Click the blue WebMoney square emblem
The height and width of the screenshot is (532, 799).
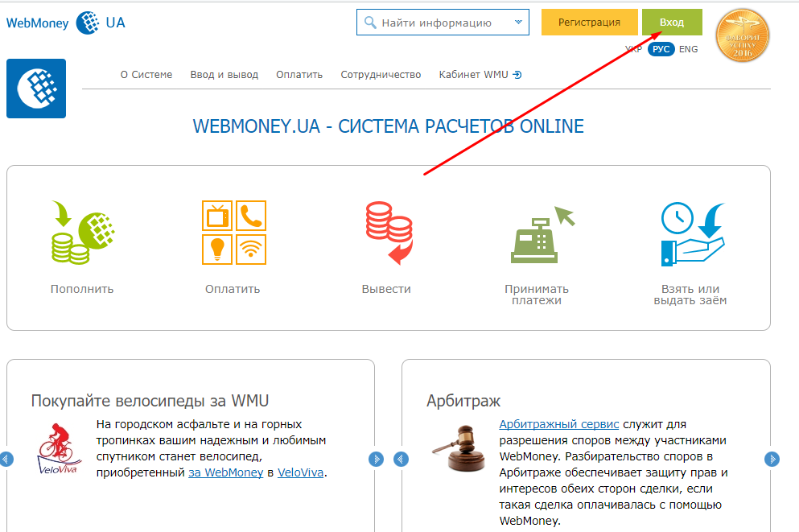pyautogui.click(x=36, y=89)
